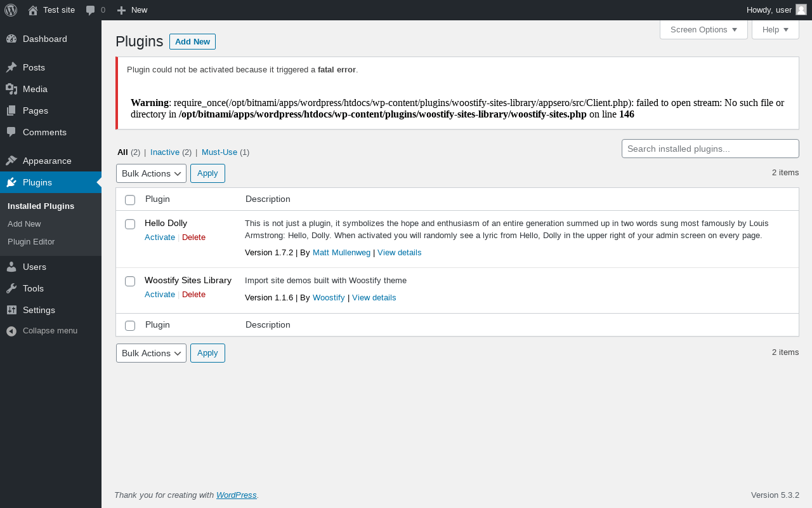
Task: Open WordPress link in footer
Action: 237,495
